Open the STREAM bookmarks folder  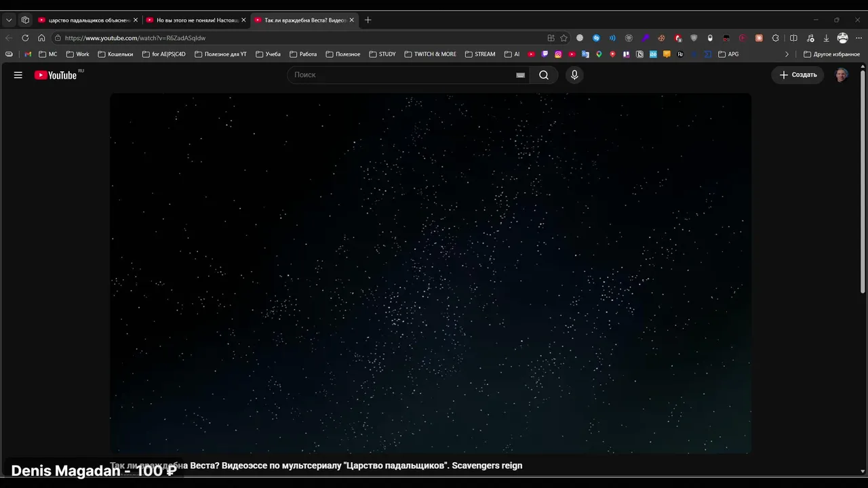click(480, 54)
